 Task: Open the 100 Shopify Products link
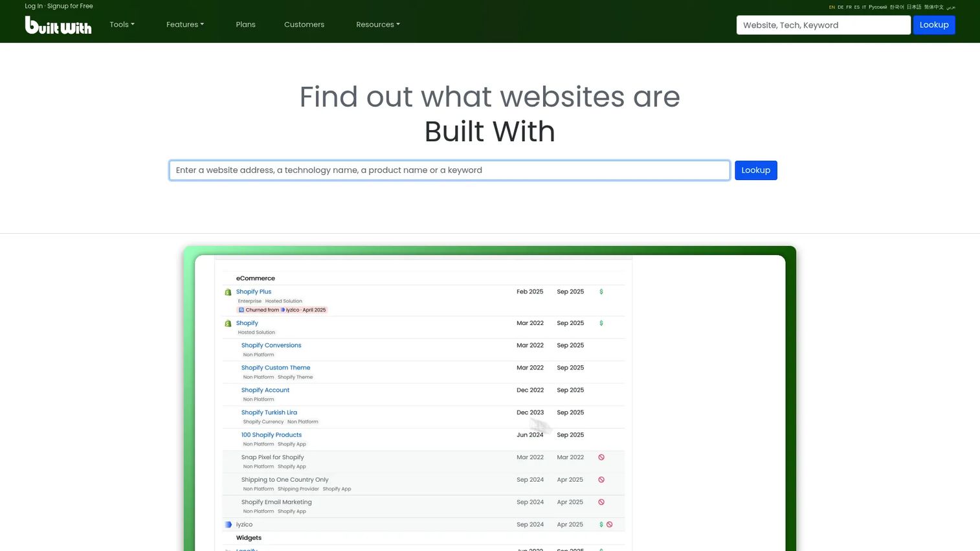(x=271, y=435)
